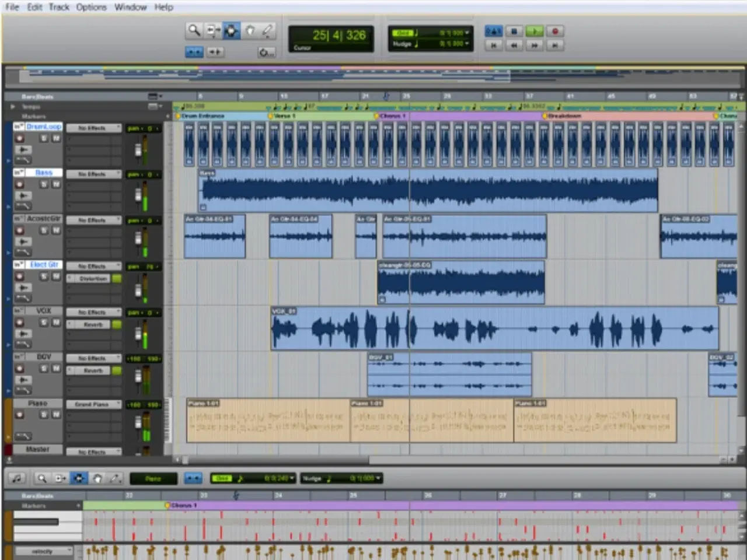Open the Bars|Beats ruler view dropdown
Viewport: 747px width, 560px height.
155,96
